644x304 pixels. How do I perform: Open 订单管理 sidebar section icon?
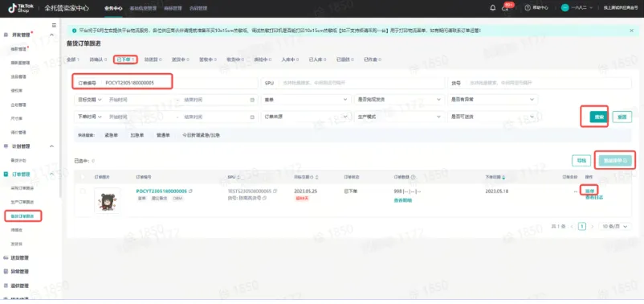click(x=6, y=174)
